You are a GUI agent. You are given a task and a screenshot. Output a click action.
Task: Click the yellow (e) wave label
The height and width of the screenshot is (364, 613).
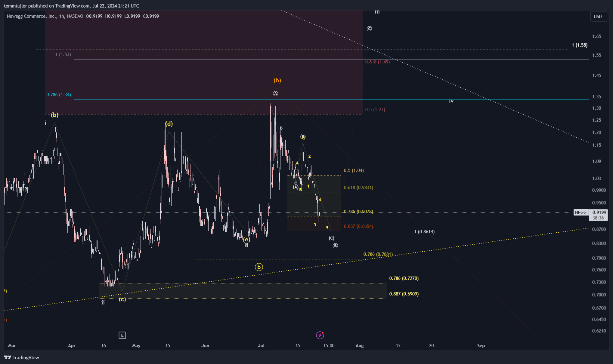tap(247, 240)
